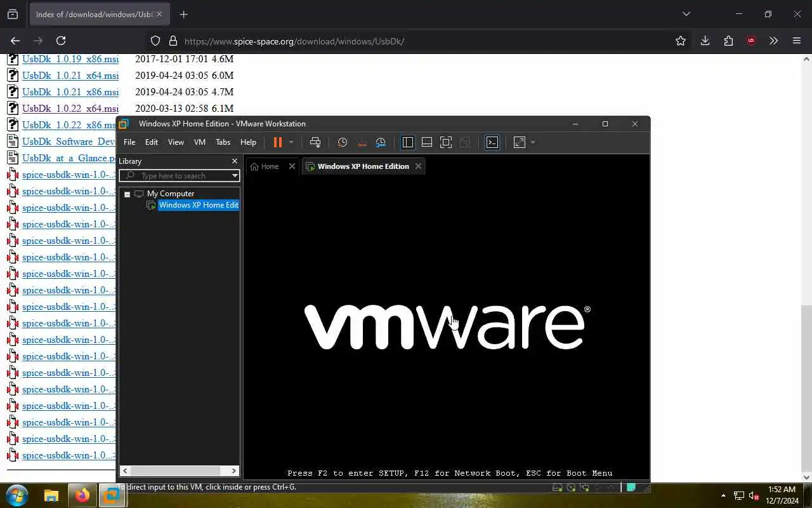Show hidden system tray icons
812x508 pixels.
tap(723, 495)
